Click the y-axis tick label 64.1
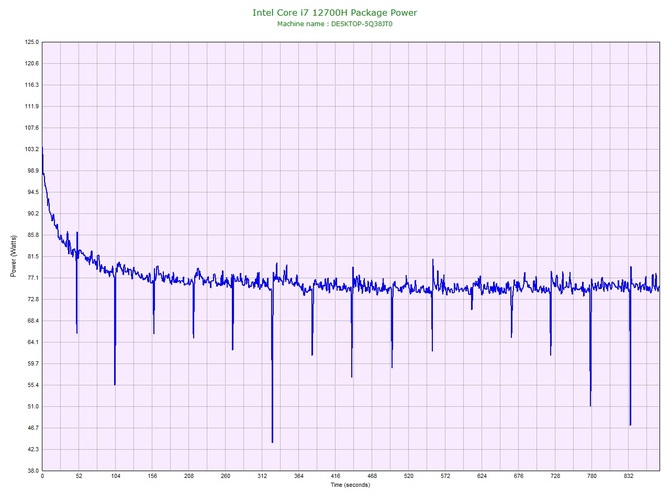Viewport: 670px width, 502px height. coord(34,342)
